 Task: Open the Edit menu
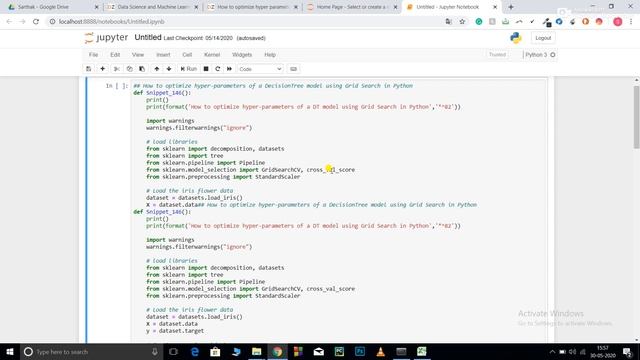pos(115,55)
